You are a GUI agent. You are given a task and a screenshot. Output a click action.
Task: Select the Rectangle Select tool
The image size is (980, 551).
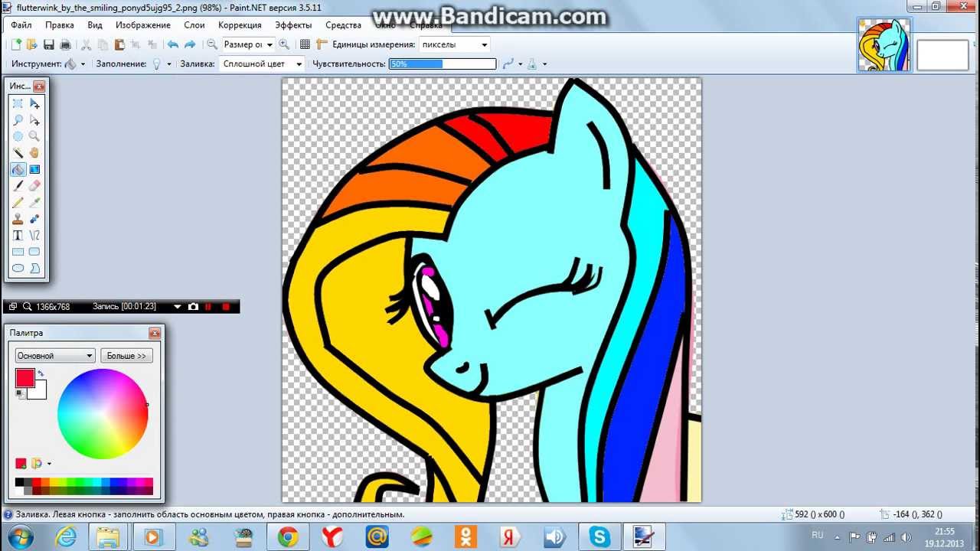[x=18, y=103]
